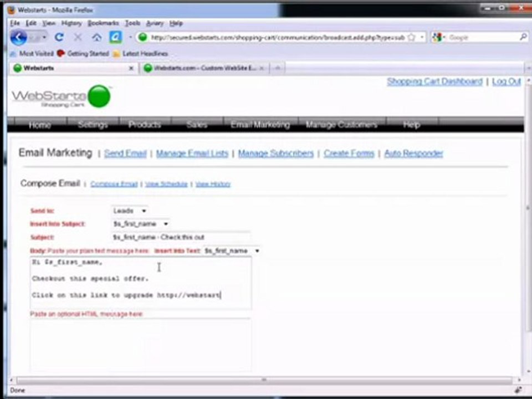Image resolution: width=532 pixels, height=399 pixels.
Task: Open the Getting Started bookmark
Action: tap(83, 54)
